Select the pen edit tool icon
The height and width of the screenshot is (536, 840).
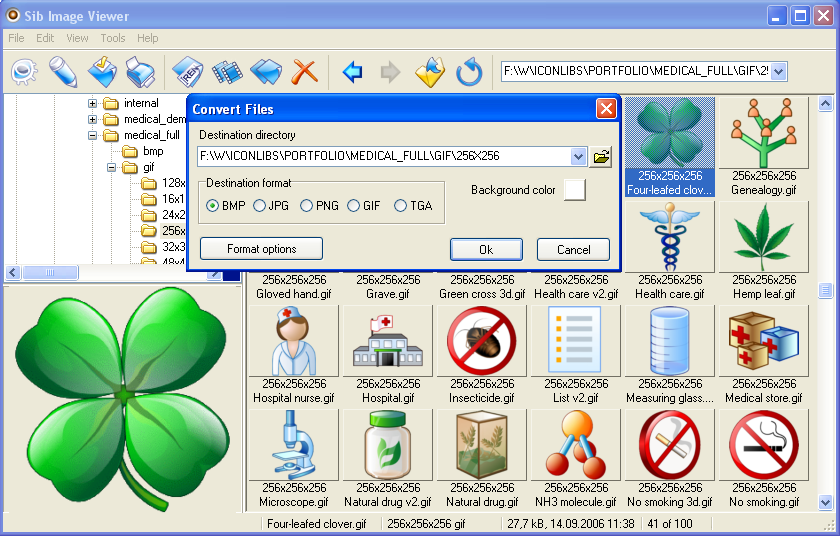(x=63, y=71)
